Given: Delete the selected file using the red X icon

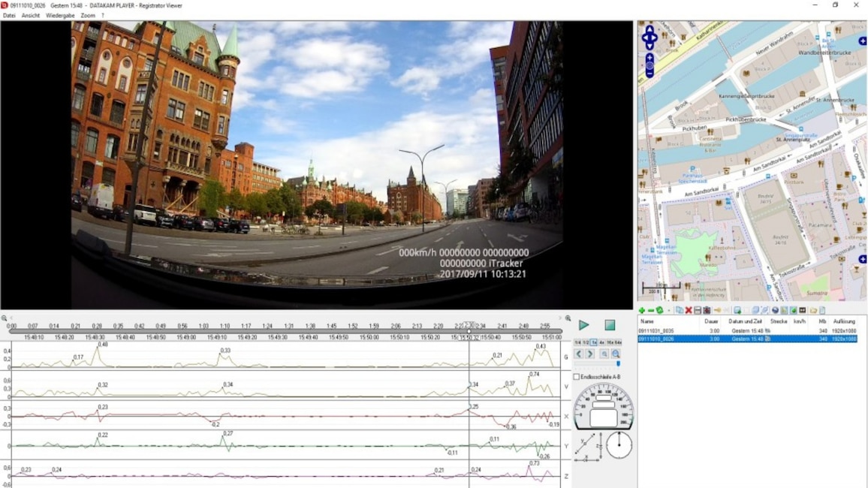Looking at the screenshot, I should coord(689,309).
